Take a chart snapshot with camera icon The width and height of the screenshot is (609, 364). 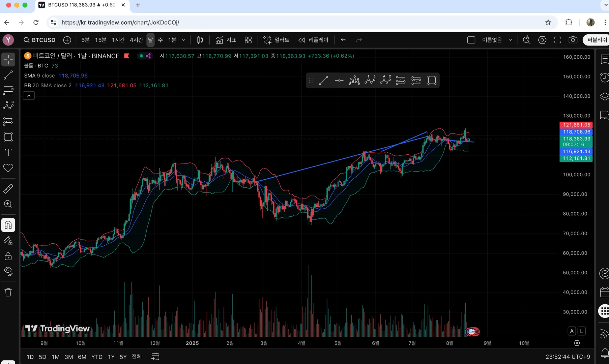(x=573, y=40)
